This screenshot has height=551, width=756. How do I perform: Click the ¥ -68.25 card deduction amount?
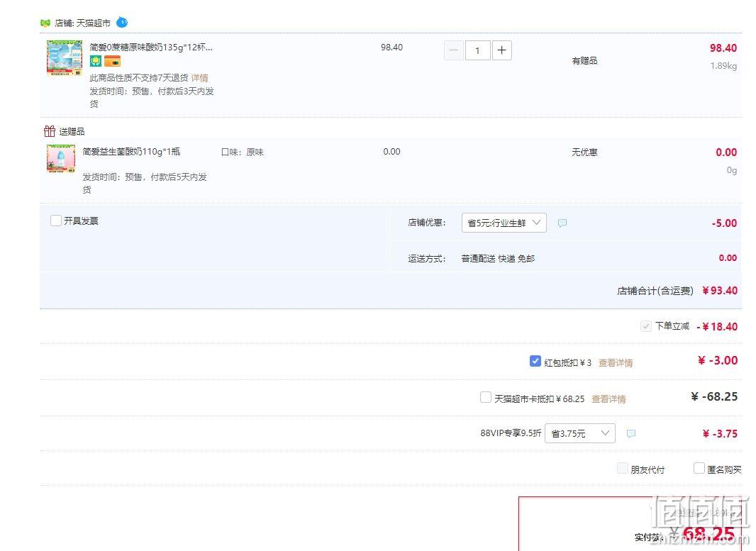(715, 396)
